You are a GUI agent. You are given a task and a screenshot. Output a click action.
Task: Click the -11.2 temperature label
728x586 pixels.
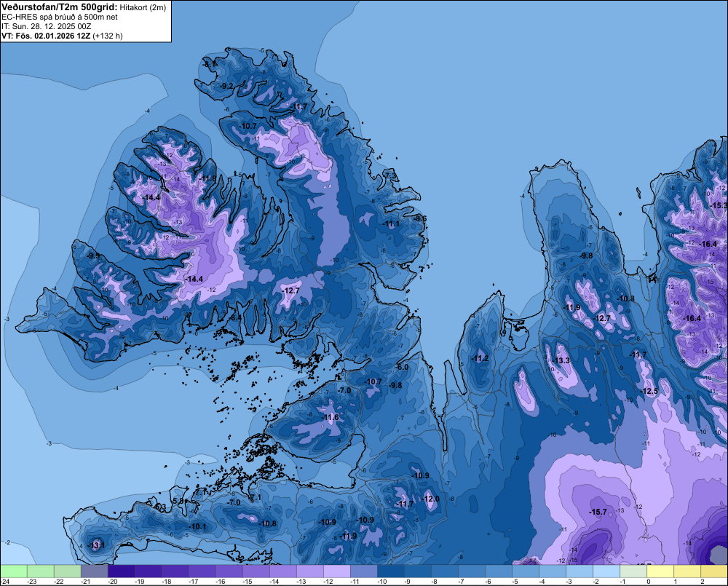click(480, 358)
